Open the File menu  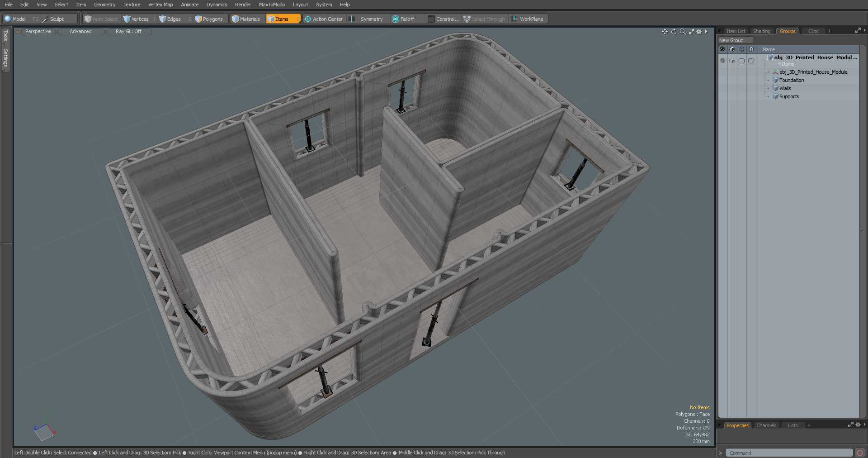click(x=9, y=5)
